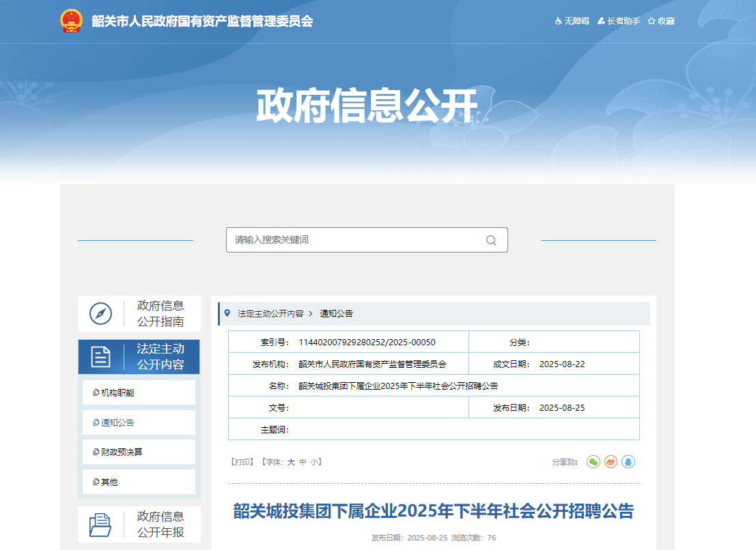Open 政府信息公开指南 section

(139, 313)
